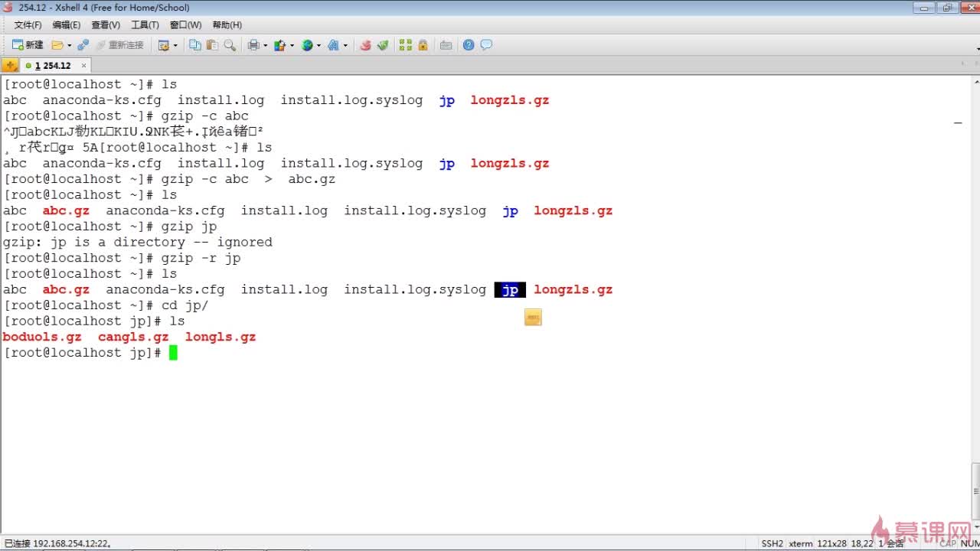Launch the red swirl Xshell tool icon
The width and height of the screenshot is (980, 551).
coord(365,45)
